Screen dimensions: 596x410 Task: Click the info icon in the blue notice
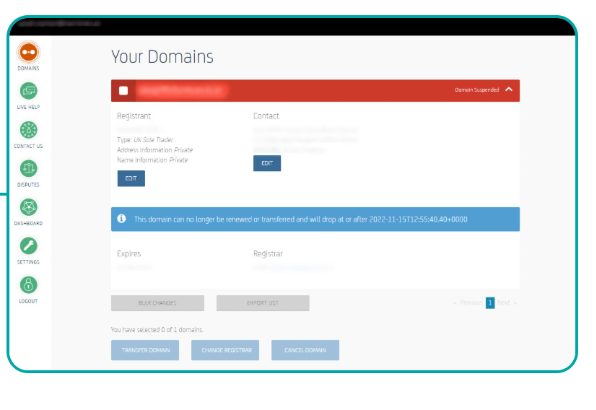coord(122,218)
